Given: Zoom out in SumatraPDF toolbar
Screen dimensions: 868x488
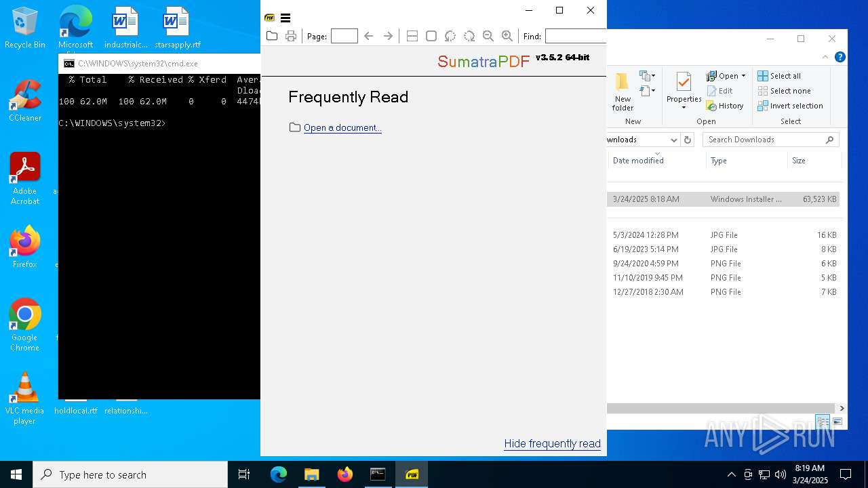Looking at the screenshot, I should [488, 36].
